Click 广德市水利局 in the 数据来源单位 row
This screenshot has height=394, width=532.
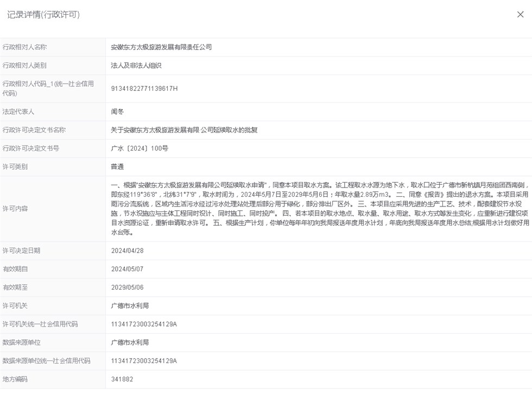pyautogui.click(x=130, y=343)
